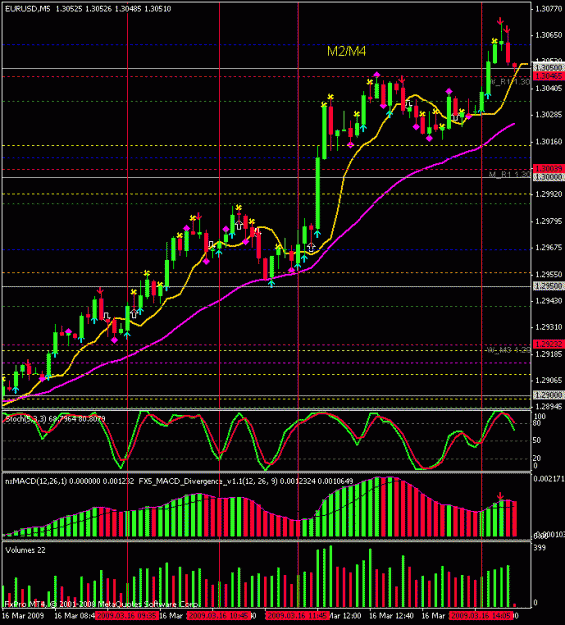Click the 1.29675 price axis value
This screenshot has width=565, height=625.
click(548, 248)
